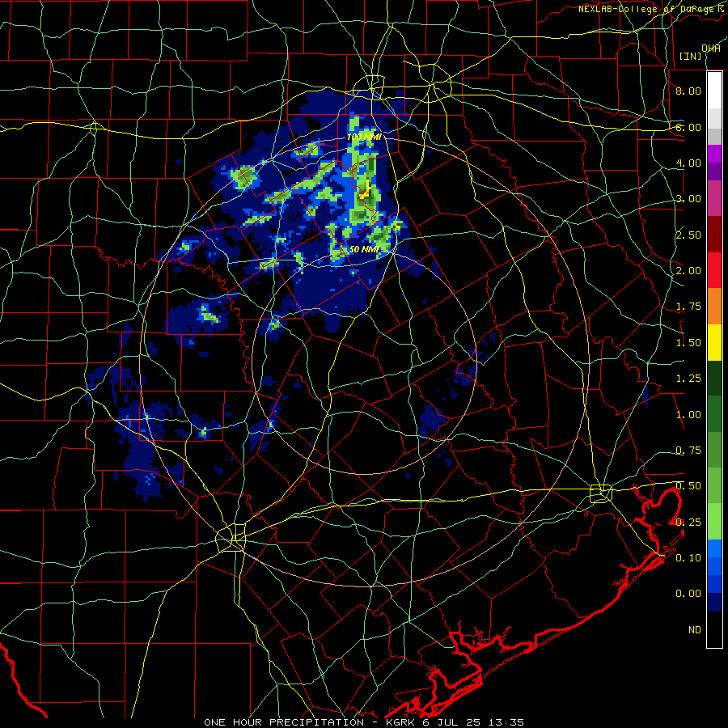Click the 0.10 legend scale label
This screenshot has width=728, height=728.
click(688, 558)
